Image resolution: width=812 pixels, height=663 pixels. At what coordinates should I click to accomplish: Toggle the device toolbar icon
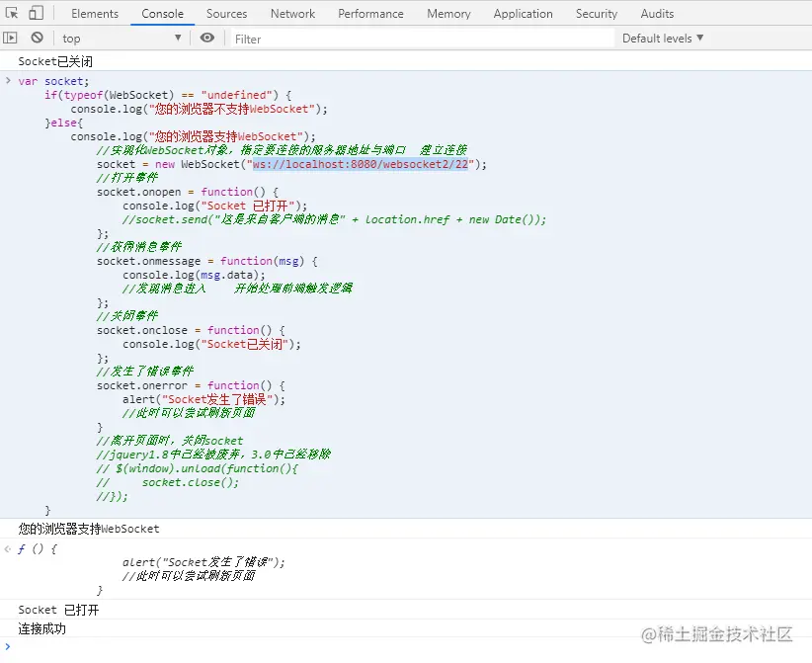coord(36,13)
